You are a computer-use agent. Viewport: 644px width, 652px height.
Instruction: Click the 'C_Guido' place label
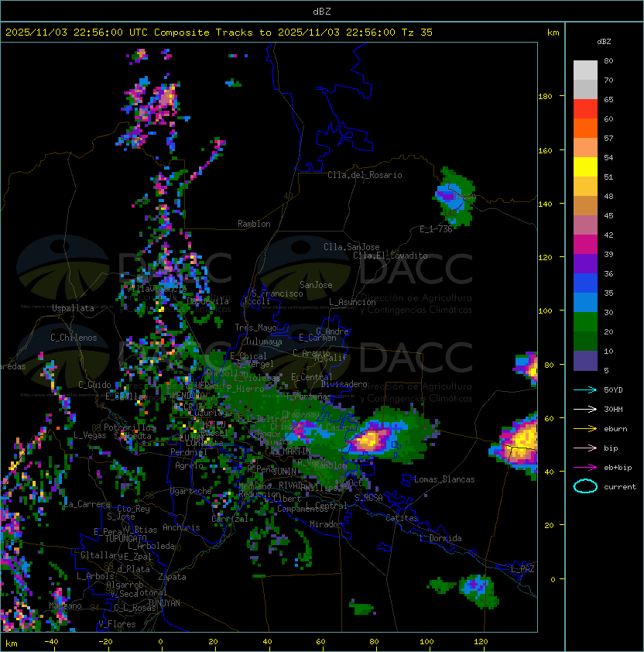pos(94,385)
